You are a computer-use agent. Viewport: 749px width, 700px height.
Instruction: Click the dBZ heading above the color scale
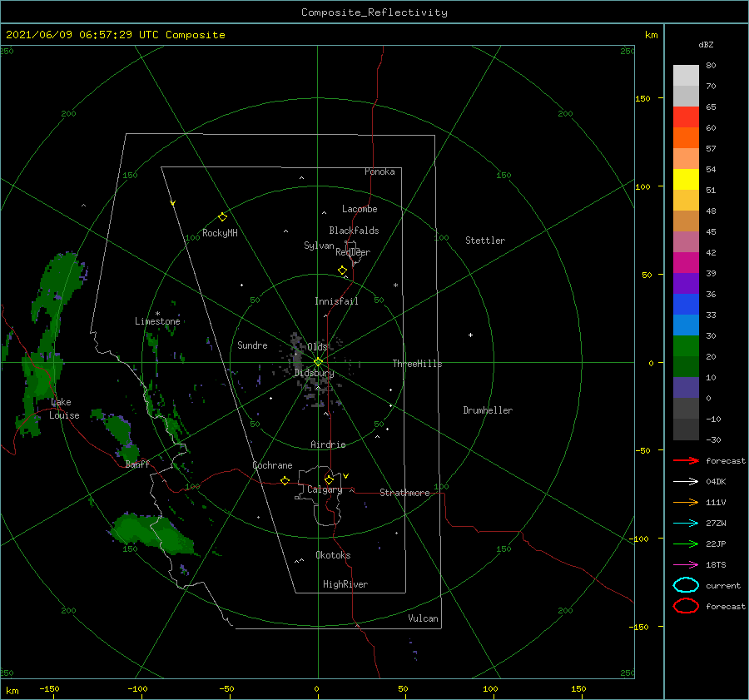706,44
